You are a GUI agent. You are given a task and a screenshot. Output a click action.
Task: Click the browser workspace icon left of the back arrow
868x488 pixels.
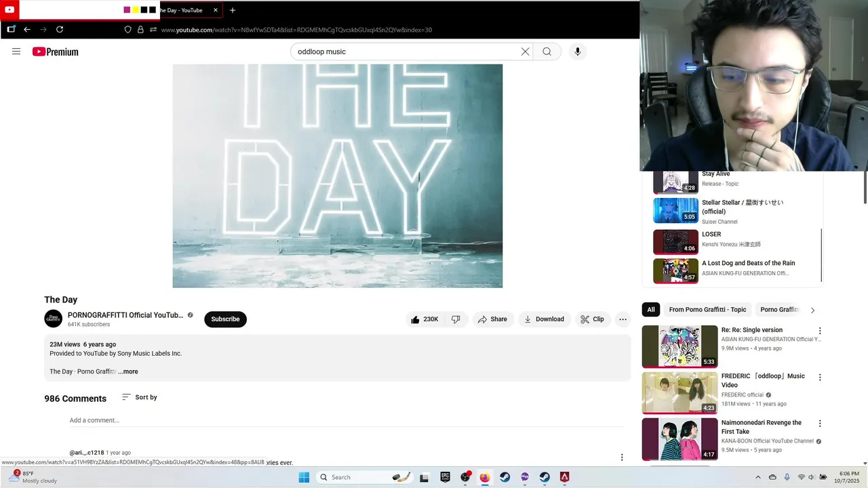coord(11,29)
